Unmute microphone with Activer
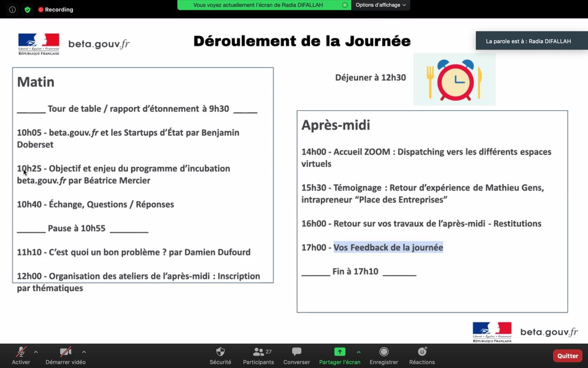The height and width of the screenshot is (368, 588). [x=21, y=356]
